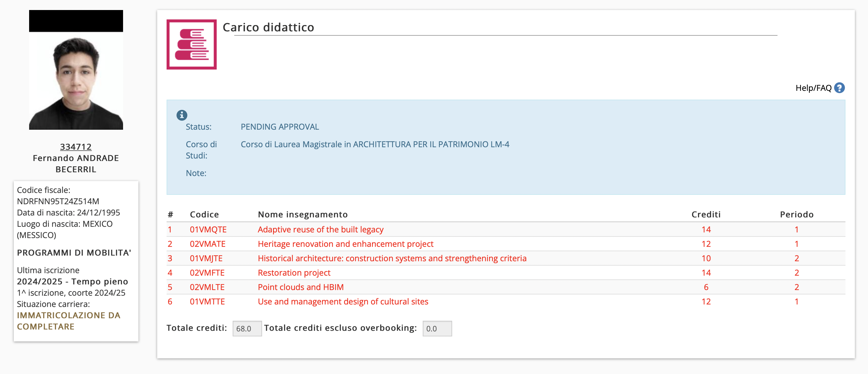The width and height of the screenshot is (868, 374).
Task: Click the Crediti column header
Action: [x=705, y=215]
